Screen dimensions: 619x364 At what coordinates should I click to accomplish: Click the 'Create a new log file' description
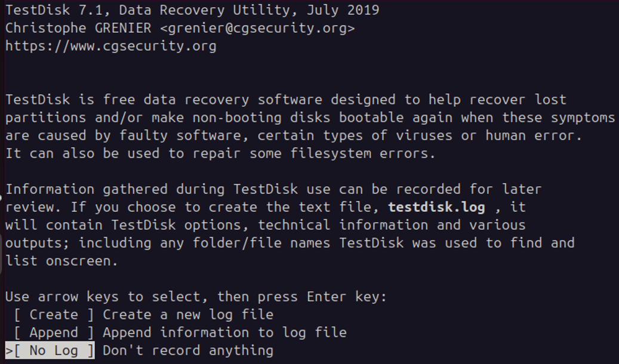pos(188,314)
